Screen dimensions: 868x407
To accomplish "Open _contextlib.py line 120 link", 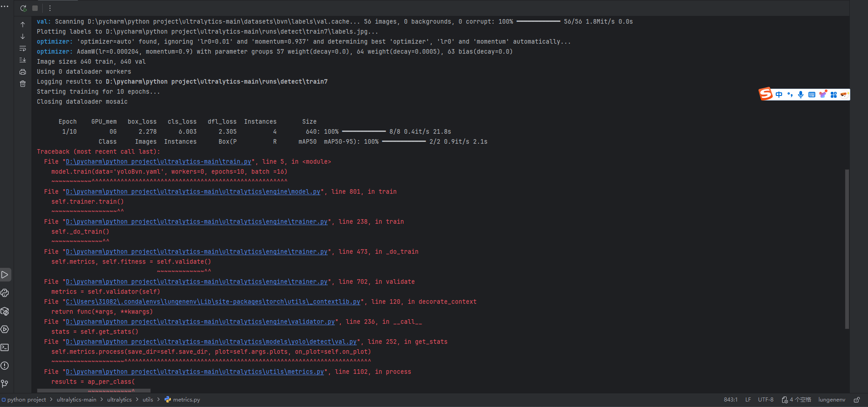I will click(213, 302).
